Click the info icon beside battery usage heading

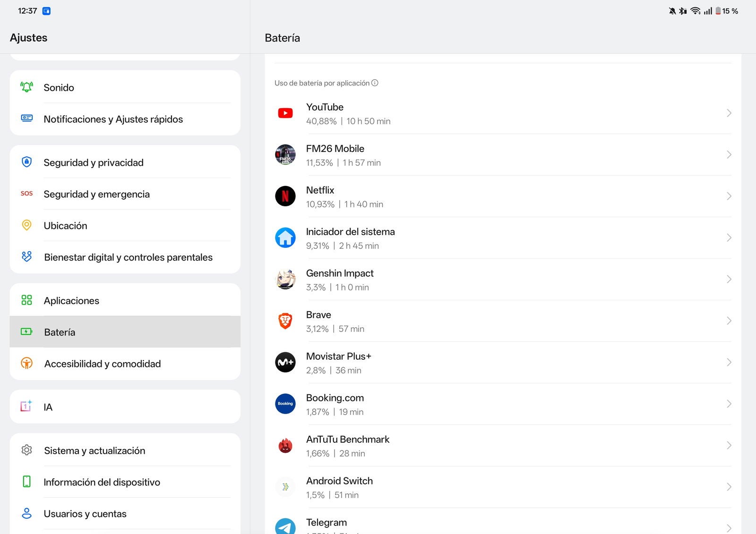(375, 83)
